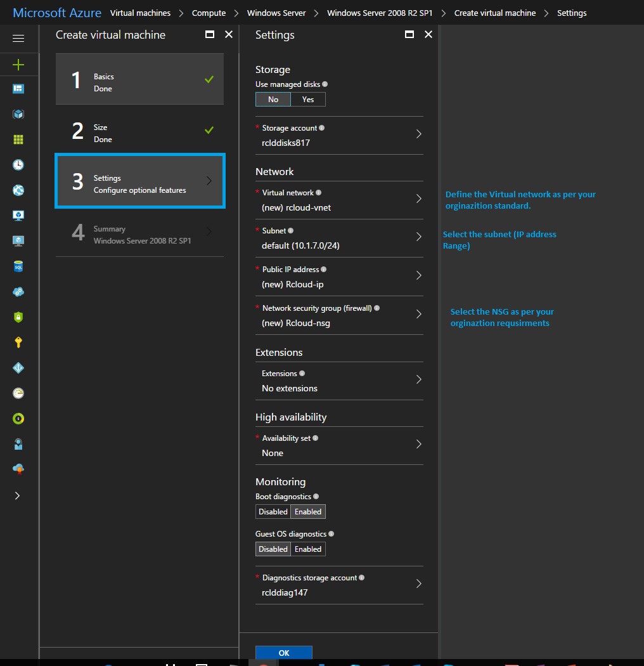Expand the collapsed sidebar with the chevron

click(19, 495)
